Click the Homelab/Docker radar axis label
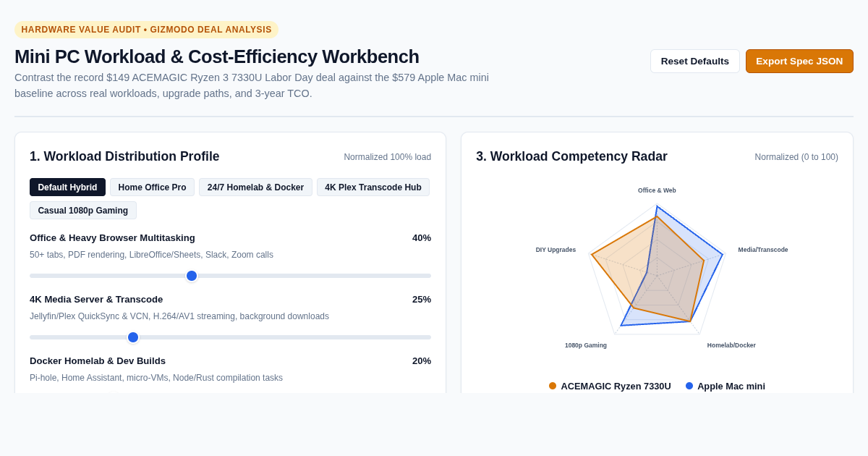The image size is (868, 456). (x=731, y=345)
